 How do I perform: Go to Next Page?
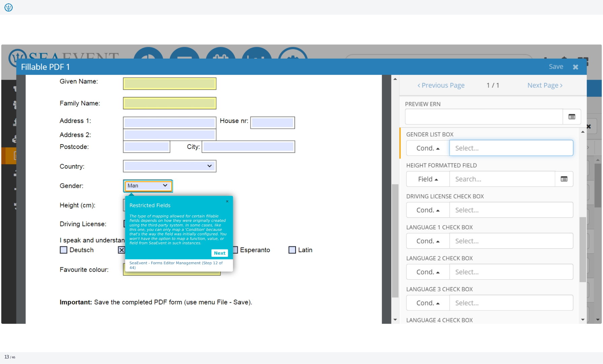click(545, 85)
